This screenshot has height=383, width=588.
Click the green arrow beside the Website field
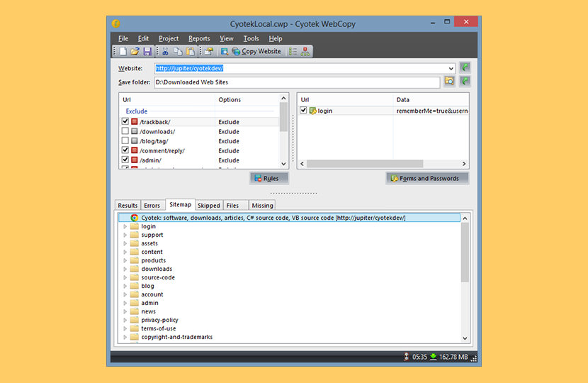pyautogui.click(x=465, y=67)
